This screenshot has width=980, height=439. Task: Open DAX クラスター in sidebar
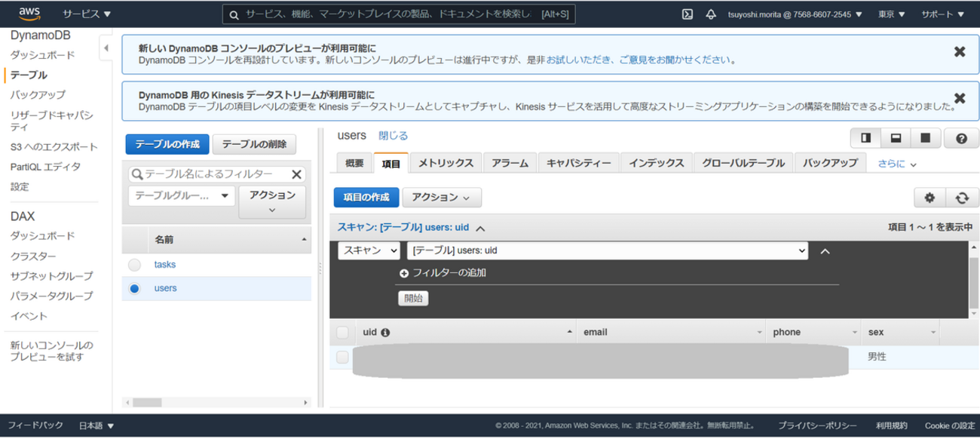33,256
